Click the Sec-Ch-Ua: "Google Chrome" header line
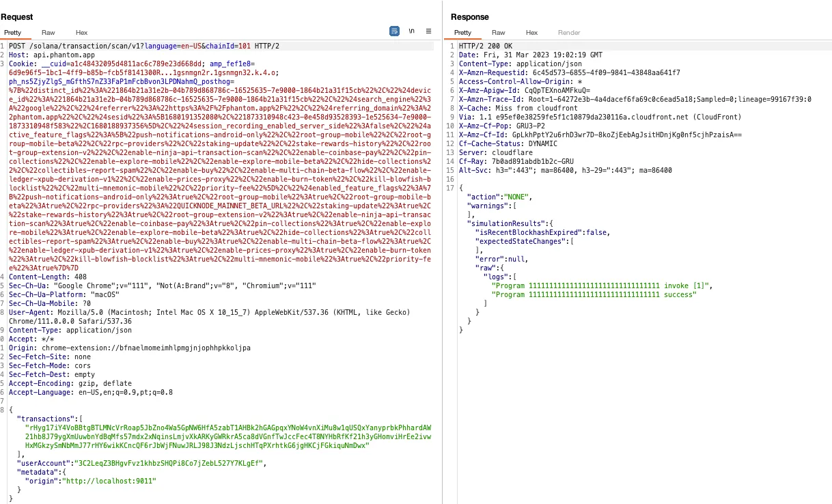Screen dimensions: 832x504 pos(162,285)
